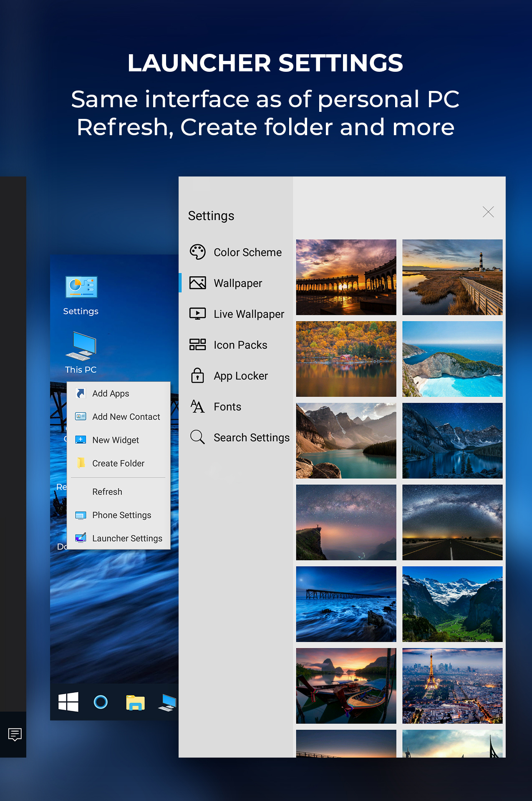
Task: Open the Settings desktop icon
Action: pos(81,295)
